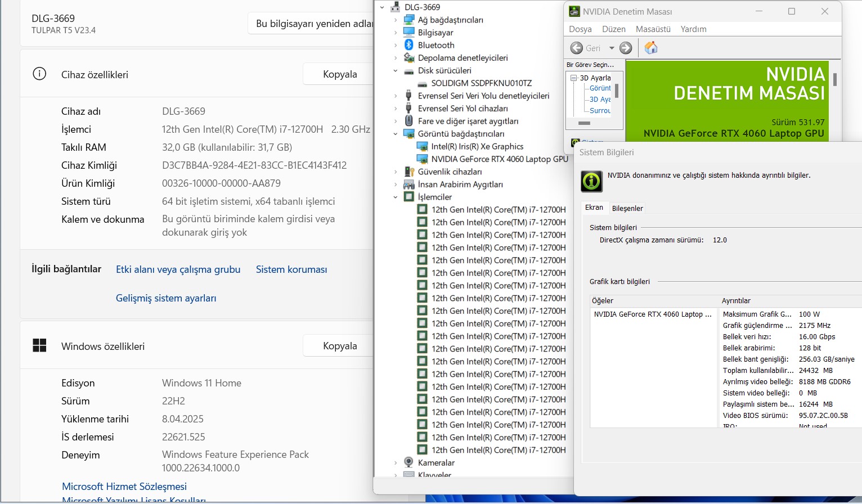Click the Depolama denetleyicileri icon
Screen dimensions: 862x504
[409, 58]
